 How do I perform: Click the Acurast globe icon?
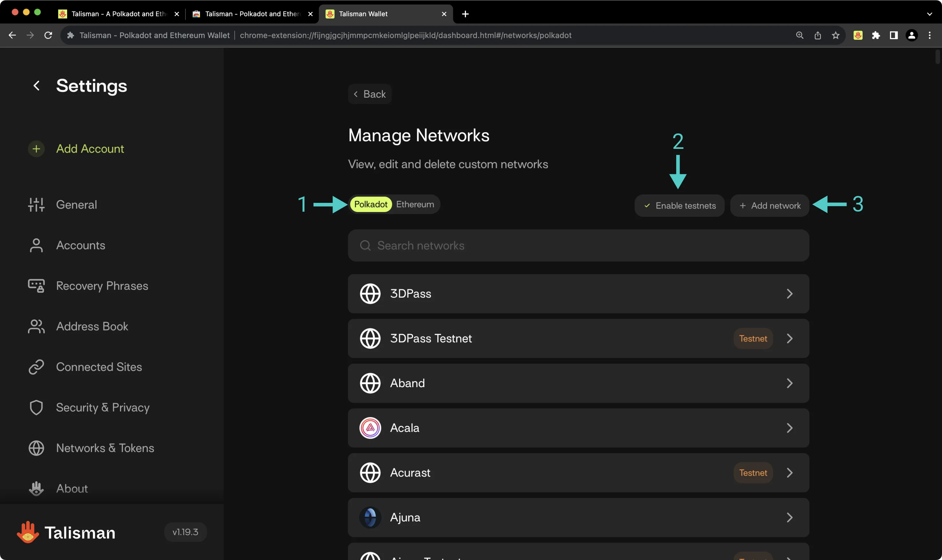point(370,473)
